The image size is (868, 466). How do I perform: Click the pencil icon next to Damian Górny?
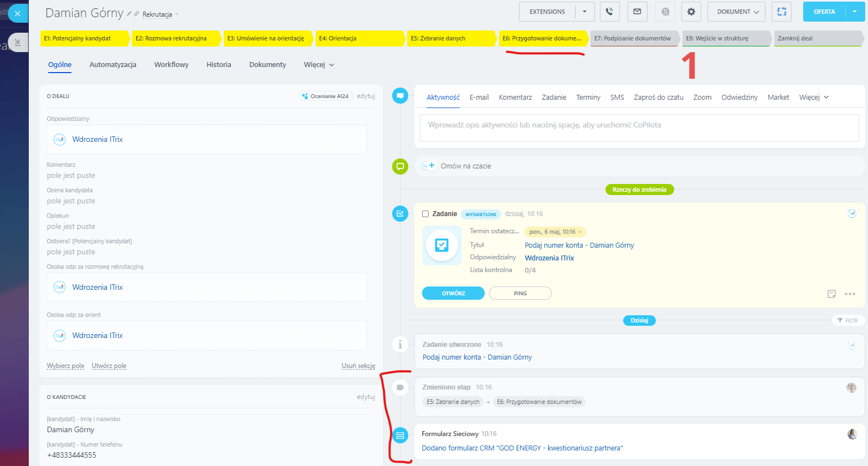129,14
